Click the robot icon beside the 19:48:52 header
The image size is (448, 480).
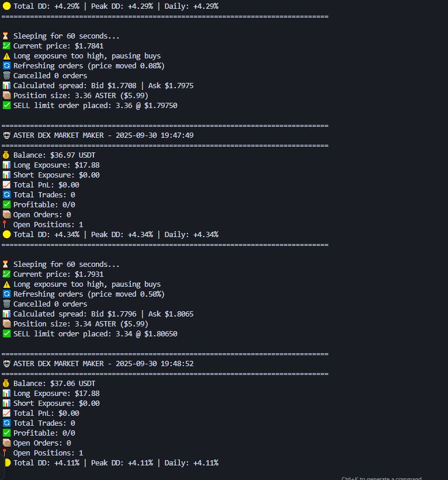[x=6, y=364]
